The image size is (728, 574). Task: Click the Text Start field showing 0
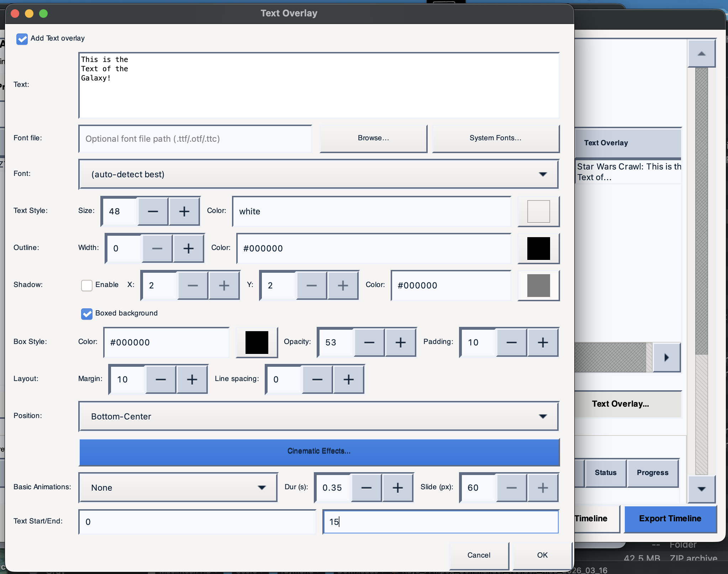coord(197,522)
